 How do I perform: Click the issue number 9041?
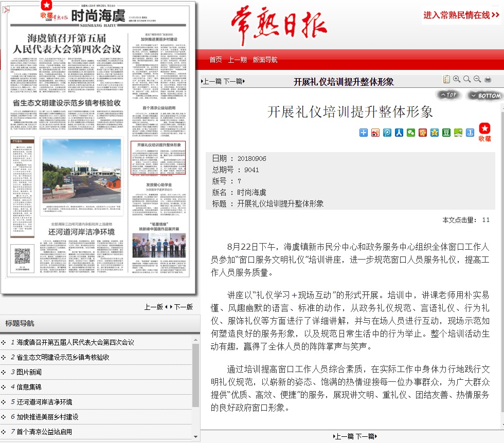tap(251, 170)
